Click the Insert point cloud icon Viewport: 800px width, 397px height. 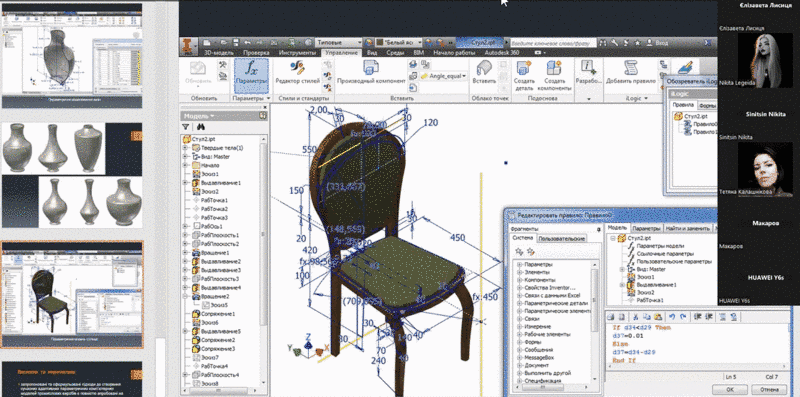(484, 67)
